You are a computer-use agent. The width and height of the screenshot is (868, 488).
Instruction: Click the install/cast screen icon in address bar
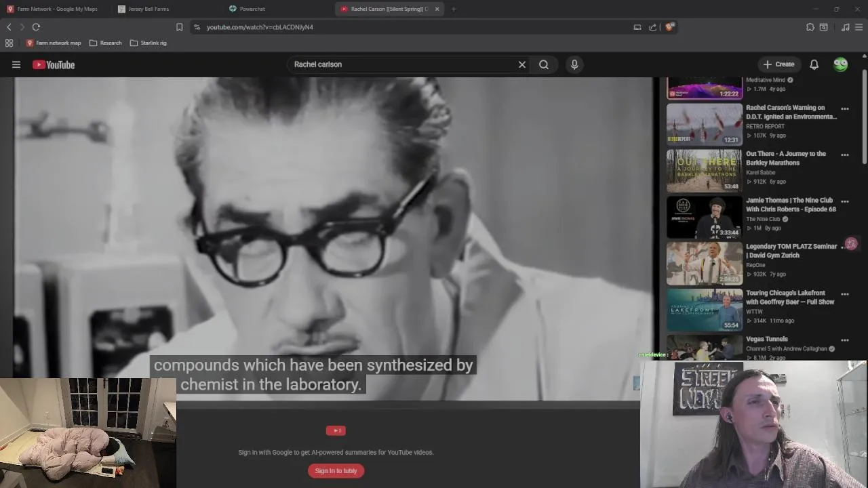[637, 27]
